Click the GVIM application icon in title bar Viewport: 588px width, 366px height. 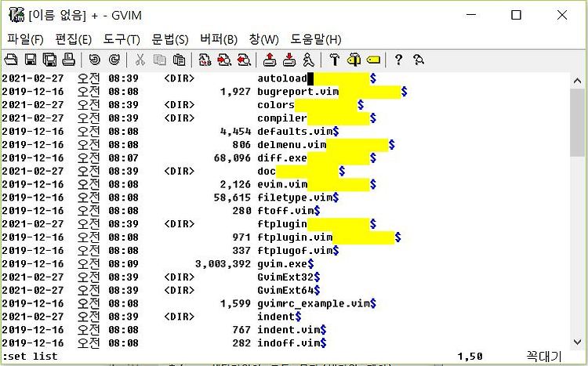(16, 15)
